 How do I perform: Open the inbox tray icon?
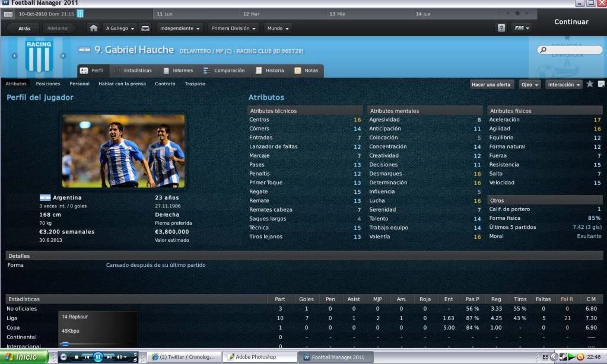[x=145, y=28]
